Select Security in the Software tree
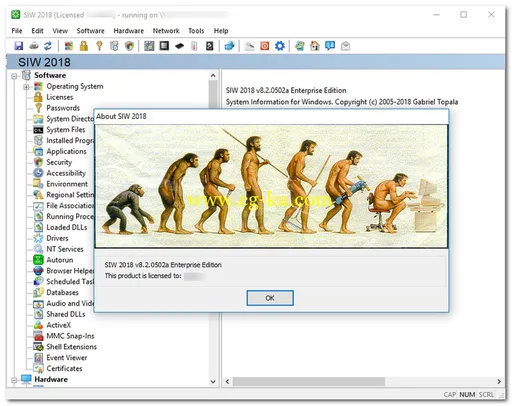 [59, 162]
